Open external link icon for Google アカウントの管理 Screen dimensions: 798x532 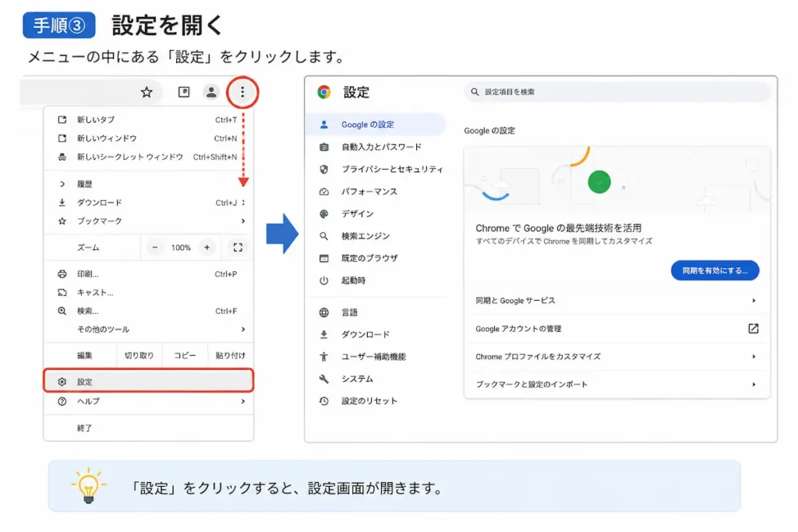754,329
